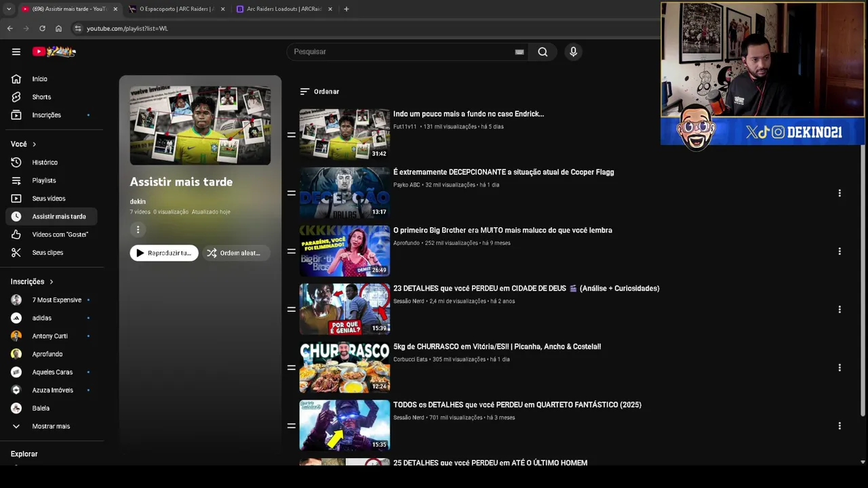This screenshot has width=868, height=488.
Task: Open playlist options three-dot menu below dekin
Action: click(x=138, y=230)
